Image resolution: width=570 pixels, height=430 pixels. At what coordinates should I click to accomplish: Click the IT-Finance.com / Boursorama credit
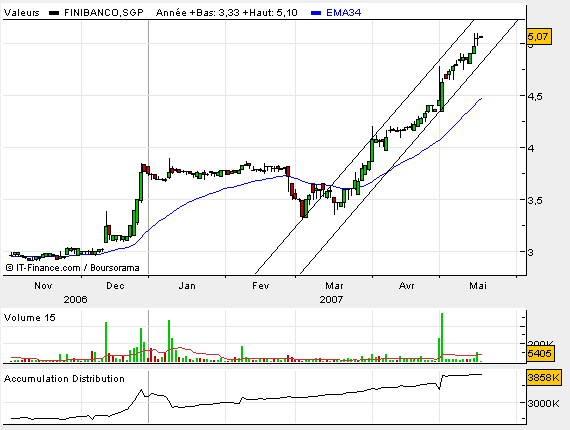coord(73,268)
